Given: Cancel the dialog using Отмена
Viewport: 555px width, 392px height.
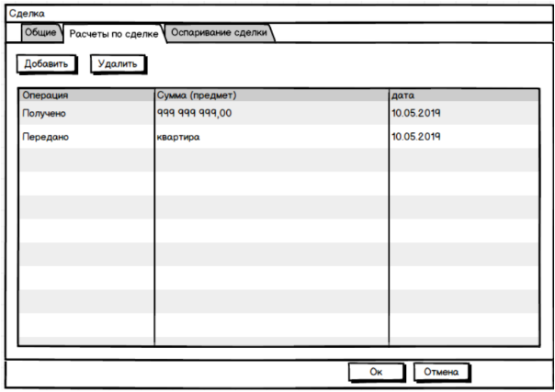Looking at the screenshot, I should coord(441,372).
